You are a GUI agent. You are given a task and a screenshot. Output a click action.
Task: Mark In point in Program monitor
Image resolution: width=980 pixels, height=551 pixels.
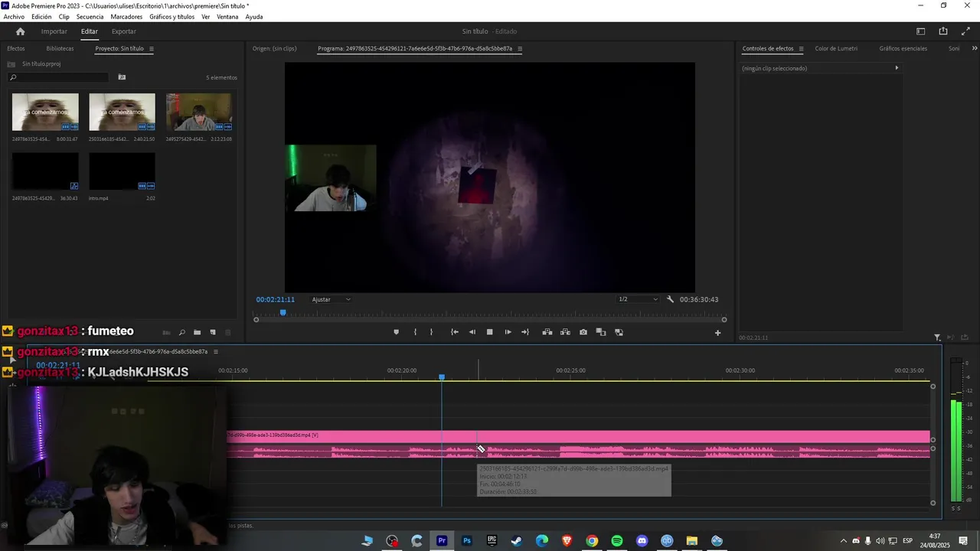click(415, 332)
